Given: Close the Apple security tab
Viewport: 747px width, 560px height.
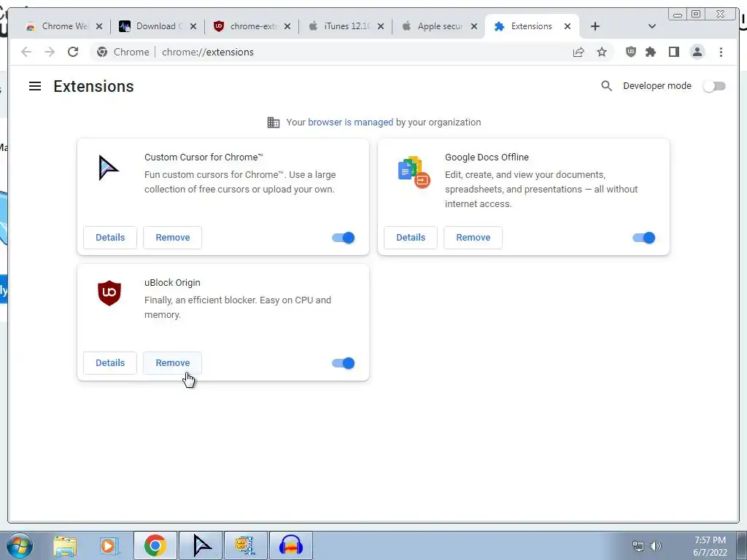Looking at the screenshot, I should tap(474, 26).
